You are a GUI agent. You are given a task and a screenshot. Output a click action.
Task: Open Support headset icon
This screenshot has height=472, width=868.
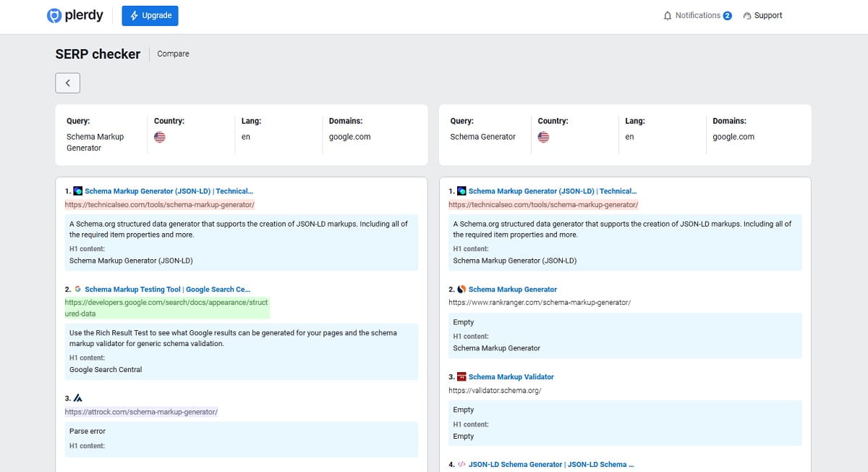click(747, 16)
